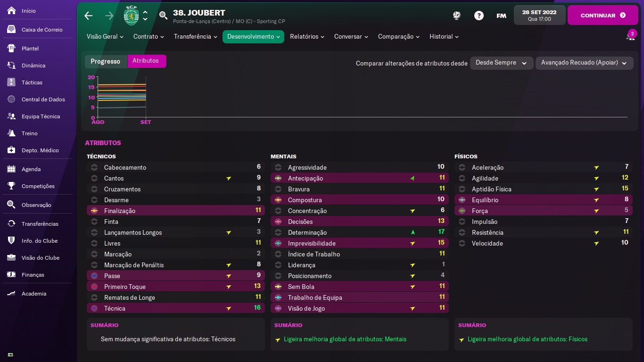The image size is (644, 362).
Task: Expand the Desenvolvimento menu
Action: point(253,37)
